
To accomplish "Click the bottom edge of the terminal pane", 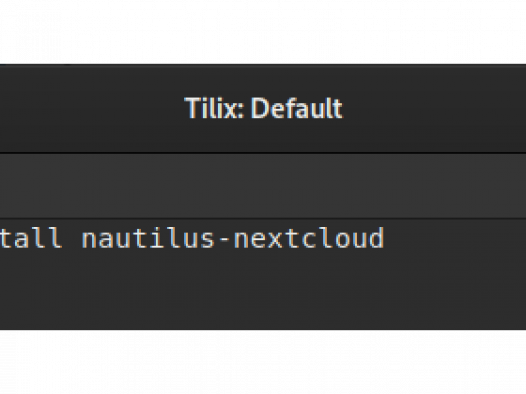I will point(263,328).
